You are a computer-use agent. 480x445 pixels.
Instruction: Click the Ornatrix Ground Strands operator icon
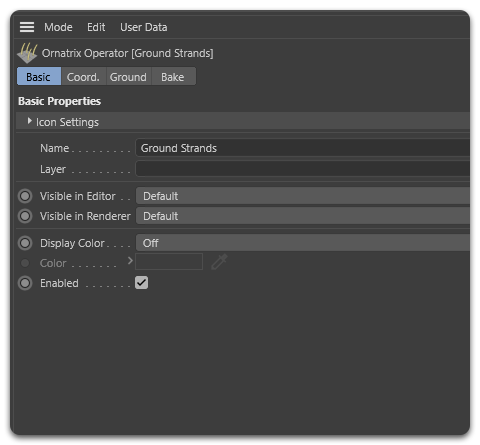coord(27,53)
